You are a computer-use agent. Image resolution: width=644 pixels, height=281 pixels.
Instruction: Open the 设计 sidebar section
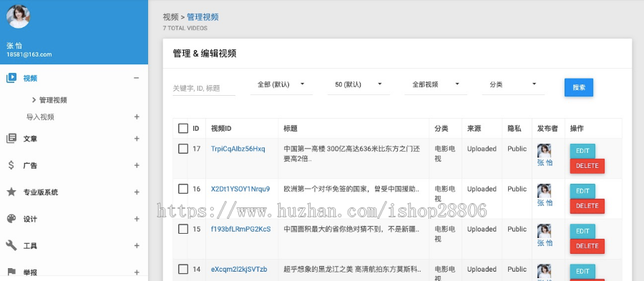30,219
